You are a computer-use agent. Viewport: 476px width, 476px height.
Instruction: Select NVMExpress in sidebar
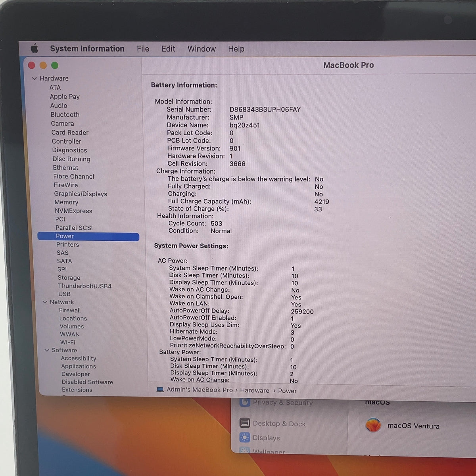tap(73, 211)
